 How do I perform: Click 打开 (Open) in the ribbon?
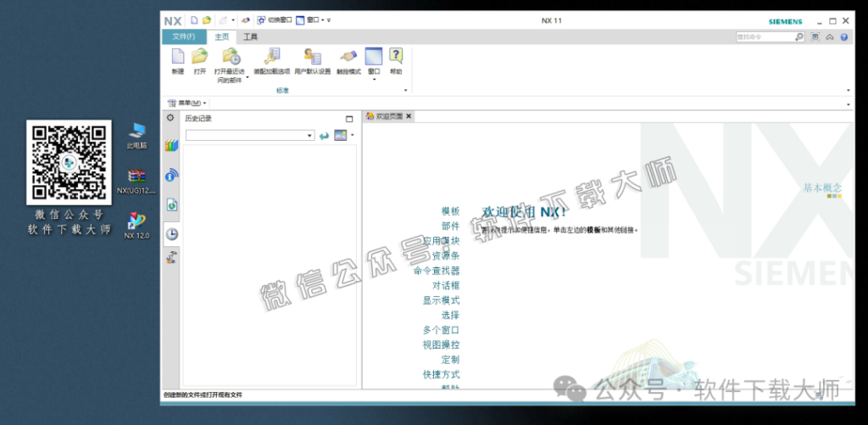[200, 62]
